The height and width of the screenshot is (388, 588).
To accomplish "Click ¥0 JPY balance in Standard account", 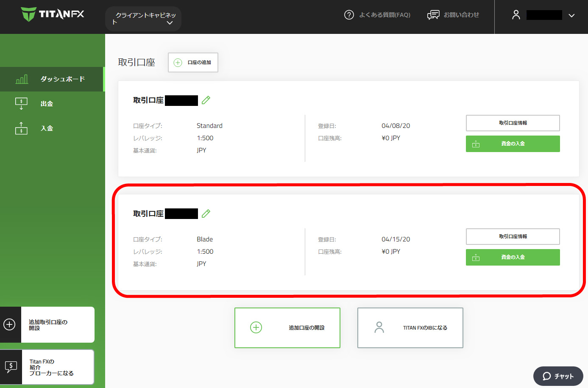I will (x=391, y=138).
